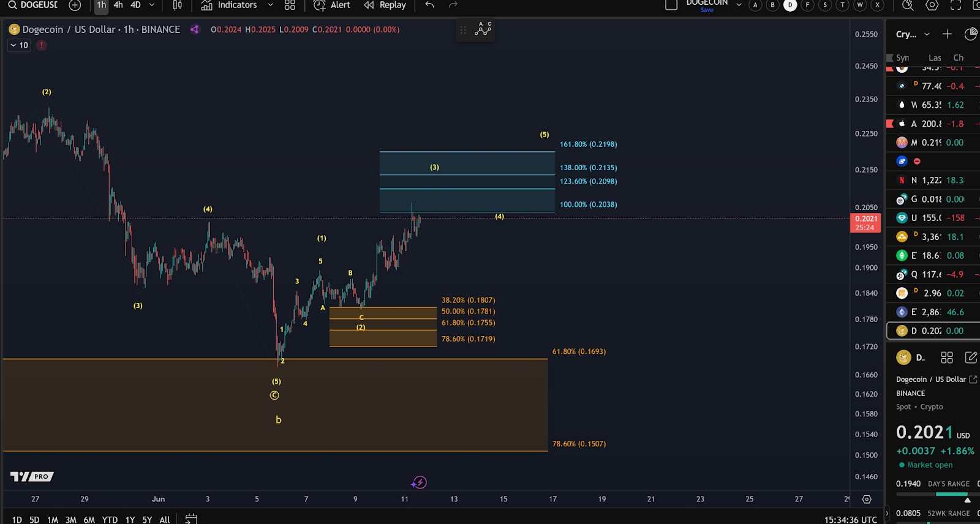Expand the timeframe interval dropdown arrow

click(152, 5)
